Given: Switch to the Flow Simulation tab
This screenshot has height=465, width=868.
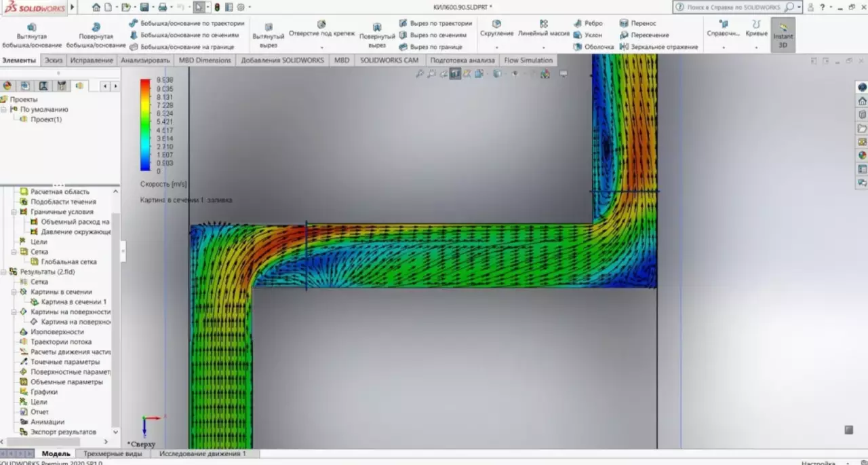Looking at the screenshot, I should coord(528,60).
